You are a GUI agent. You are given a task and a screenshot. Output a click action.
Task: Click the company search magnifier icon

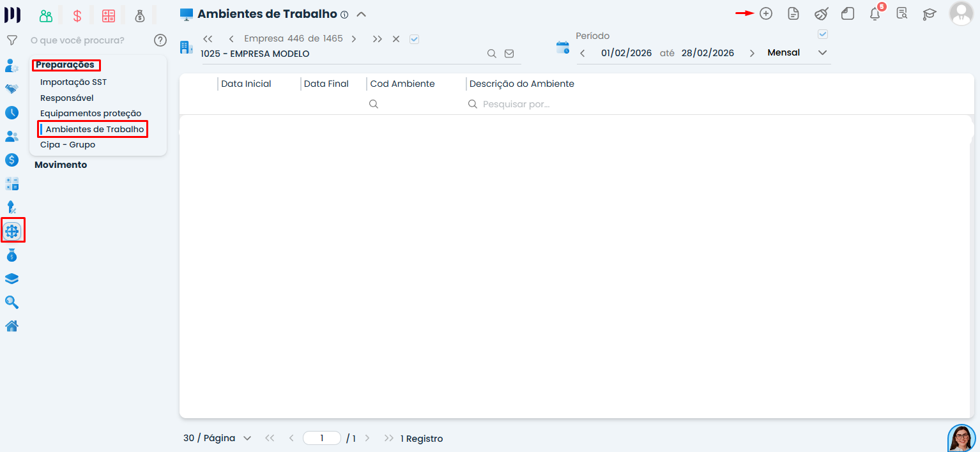492,54
